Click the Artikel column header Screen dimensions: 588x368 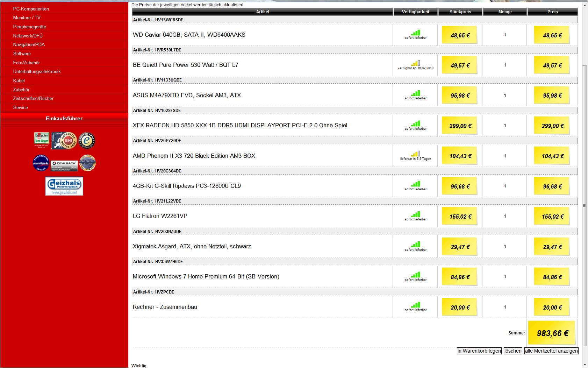pyautogui.click(x=263, y=12)
